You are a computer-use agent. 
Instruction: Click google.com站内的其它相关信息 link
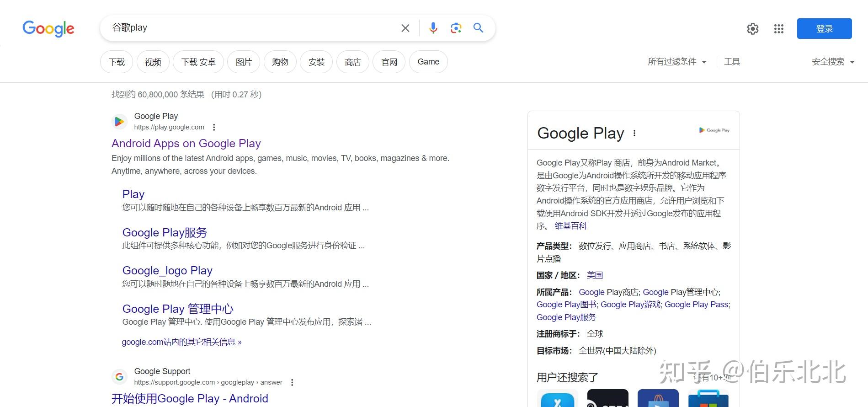[x=181, y=342]
